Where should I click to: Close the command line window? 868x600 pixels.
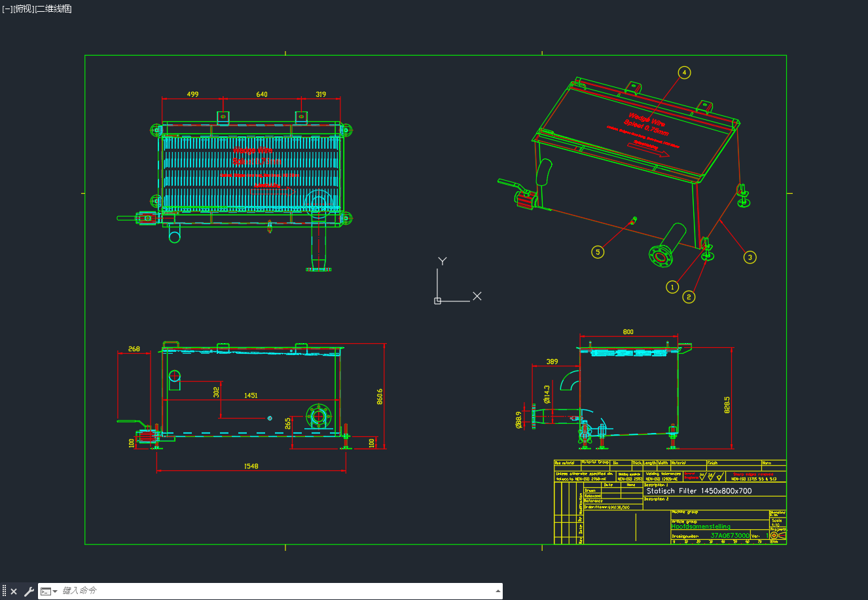(14, 591)
